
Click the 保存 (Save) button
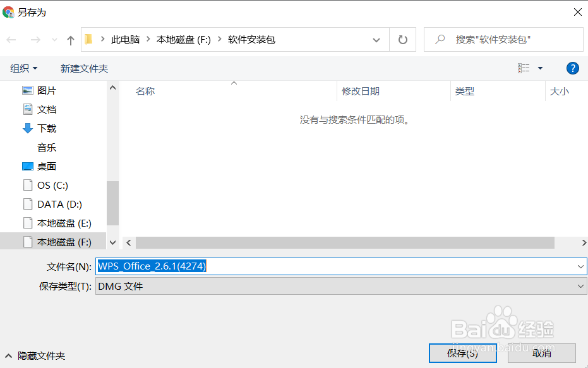[463, 353]
